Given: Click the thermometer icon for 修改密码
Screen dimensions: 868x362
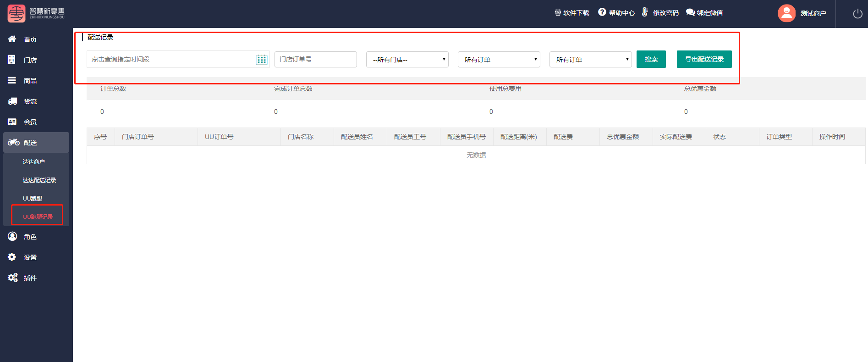Looking at the screenshot, I should click(645, 12).
